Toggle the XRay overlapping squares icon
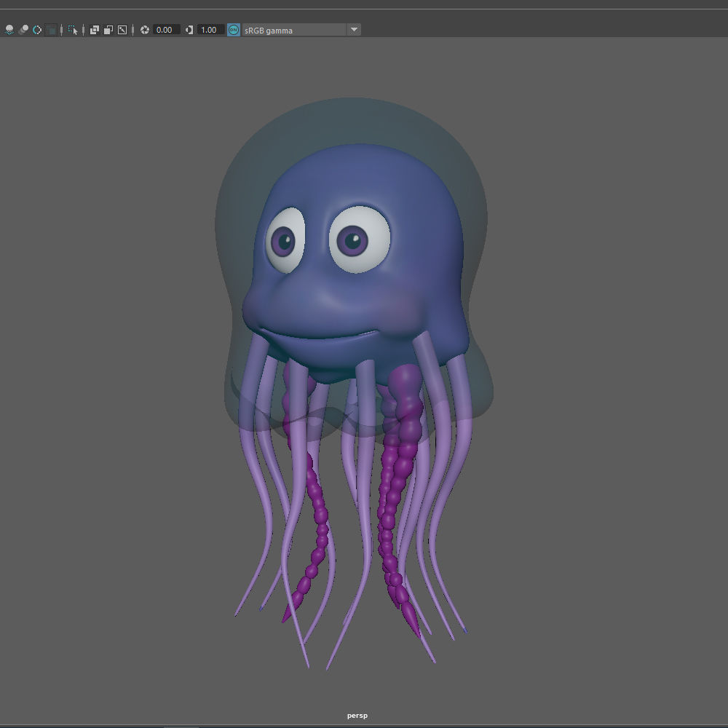Image resolution: width=728 pixels, height=728 pixels. pos(94,30)
